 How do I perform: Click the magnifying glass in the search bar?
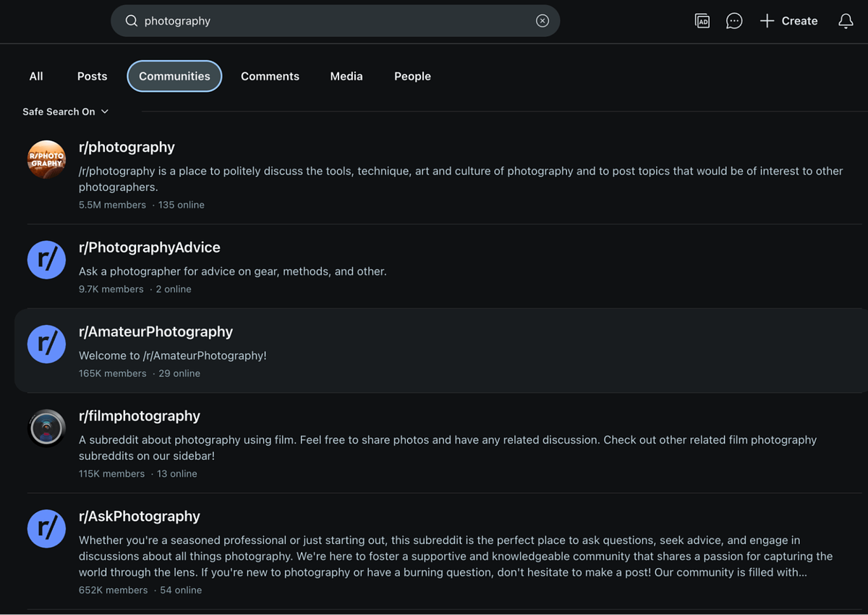click(131, 21)
